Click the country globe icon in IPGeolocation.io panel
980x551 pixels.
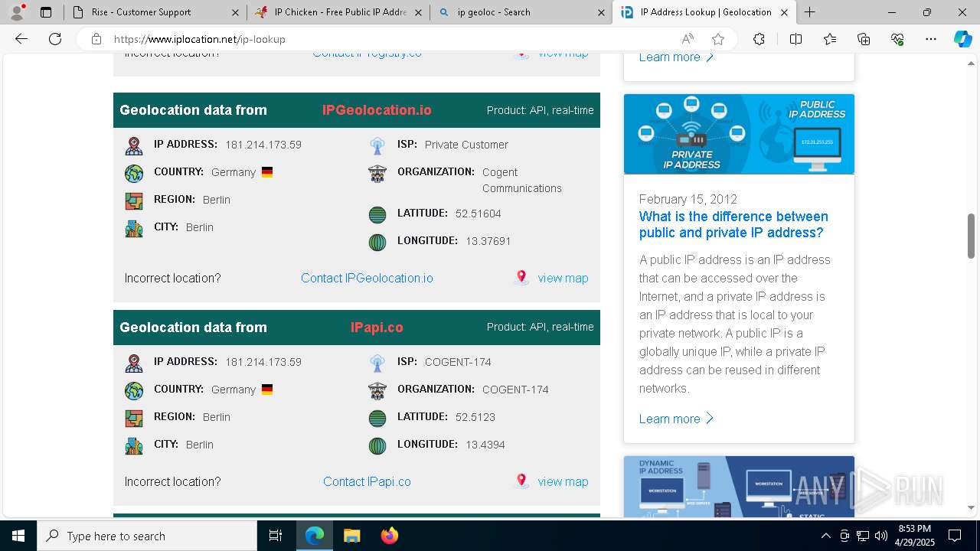point(134,174)
